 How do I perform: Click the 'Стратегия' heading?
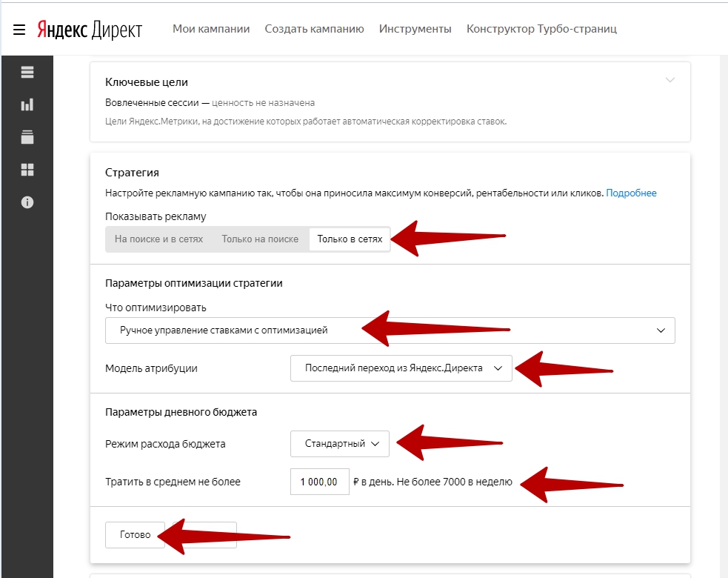132,173
